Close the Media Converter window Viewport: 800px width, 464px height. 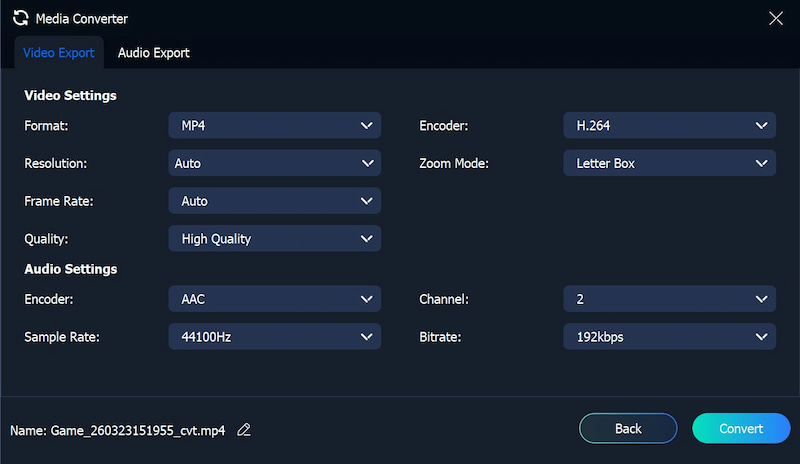pyautogui.click(x=776, y=18)
